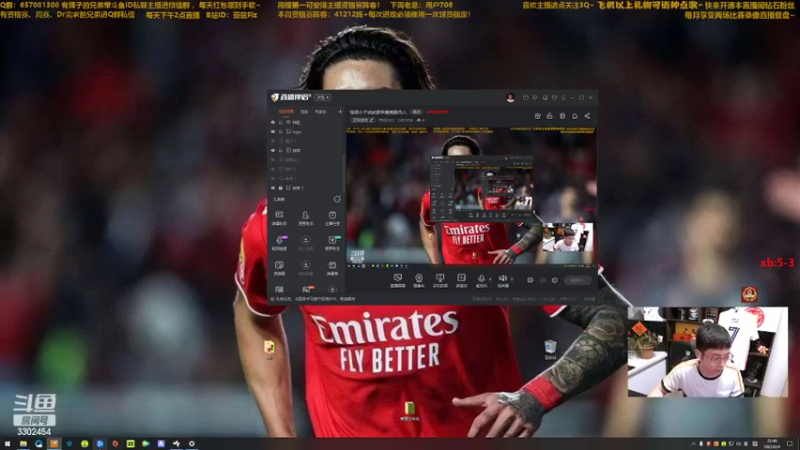Open the Recycle Bin desktop icon
Viewport: 800px width, 450px height.
[x=550, y=349]
